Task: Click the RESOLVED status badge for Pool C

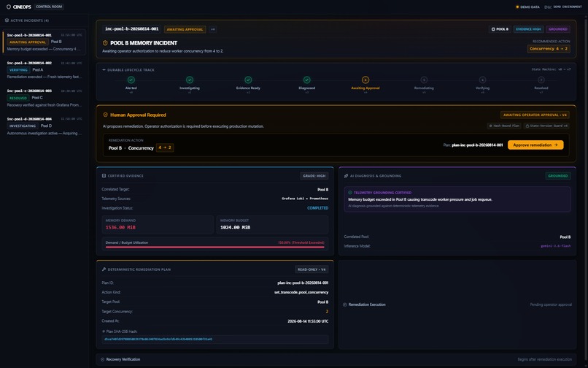Action: click(x=18, y=98)
